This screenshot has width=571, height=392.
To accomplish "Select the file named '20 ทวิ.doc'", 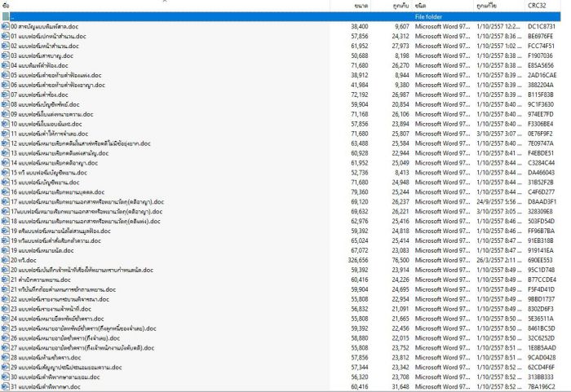I will coord(24,260).
